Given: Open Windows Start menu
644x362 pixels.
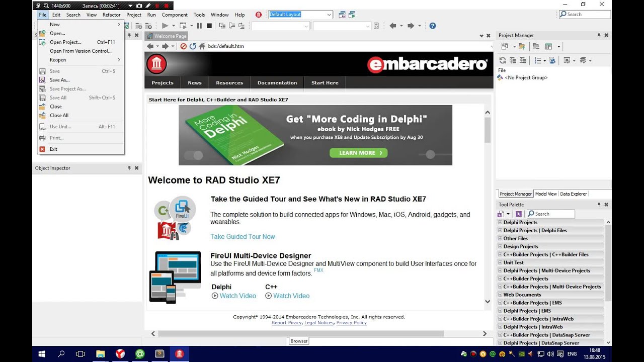Looking at the screenshot, I should pyautogui.click(x=42, y=354).
